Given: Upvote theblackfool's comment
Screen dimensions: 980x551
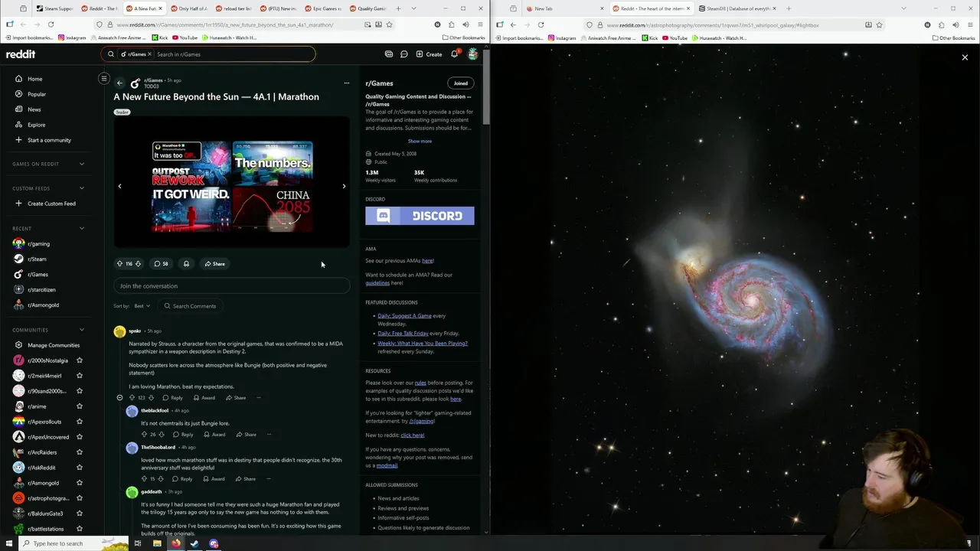Looking at the screenshot, I should point(144,435).
